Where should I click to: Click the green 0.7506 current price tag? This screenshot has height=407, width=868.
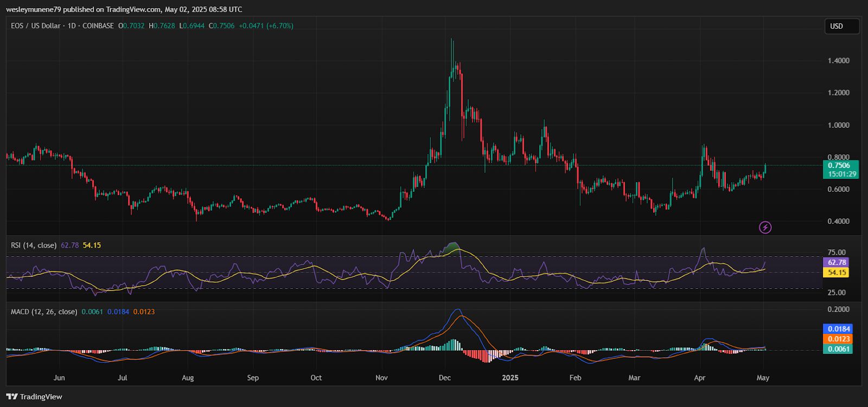pyautogui.click(x=840, y=165)
